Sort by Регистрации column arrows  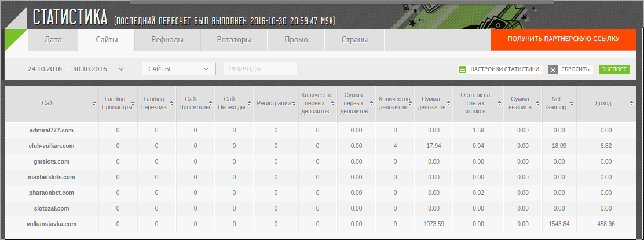(293, 104)
